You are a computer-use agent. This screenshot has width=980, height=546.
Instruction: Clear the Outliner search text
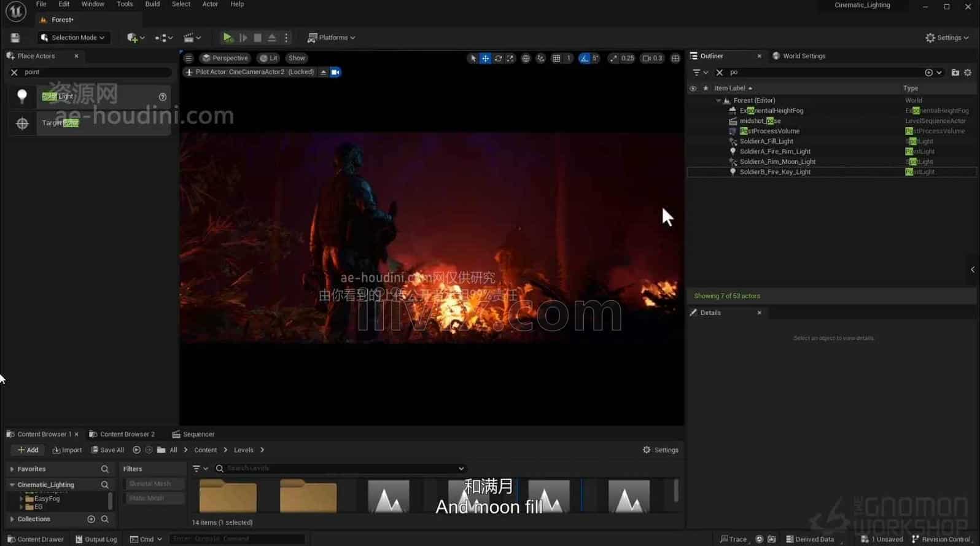(x=720, y=72)
